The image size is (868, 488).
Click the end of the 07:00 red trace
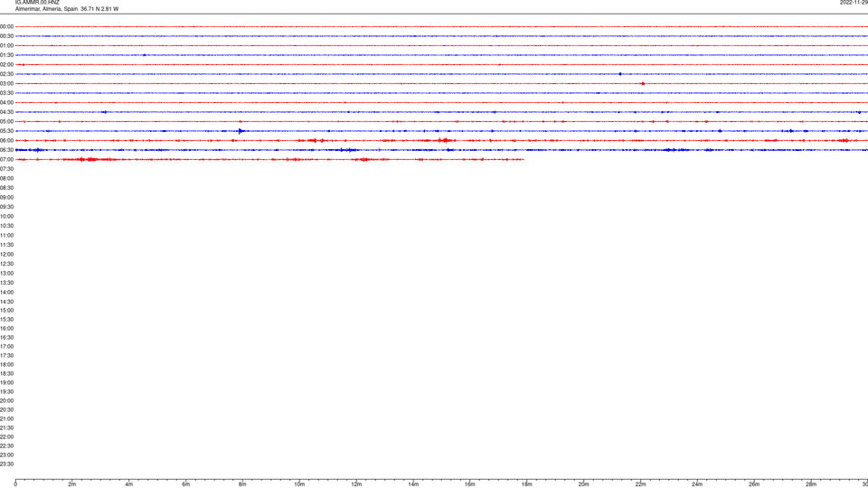click(524, 159)
